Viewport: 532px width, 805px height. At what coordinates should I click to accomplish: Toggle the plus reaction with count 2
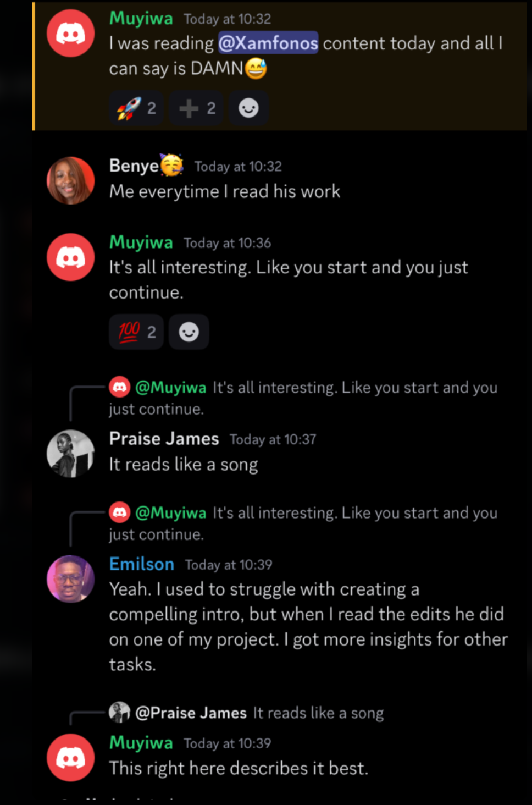click(197, 108)
